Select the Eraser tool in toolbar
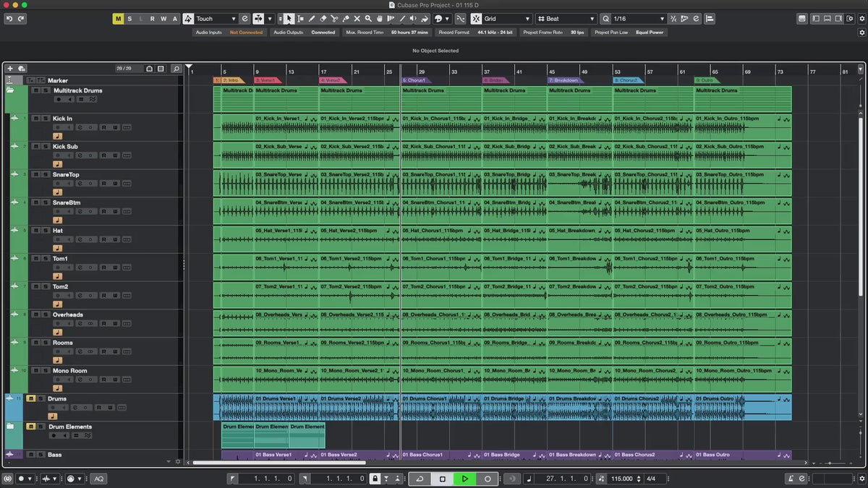Image resolution: width=868 pixels, height=488 pixels. click(323, 19)
